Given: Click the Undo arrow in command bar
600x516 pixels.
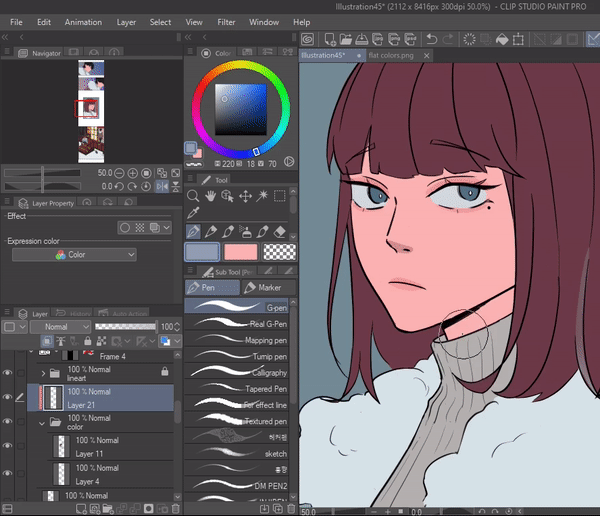Looking at the screenshot, I should [x=432, y=40].
